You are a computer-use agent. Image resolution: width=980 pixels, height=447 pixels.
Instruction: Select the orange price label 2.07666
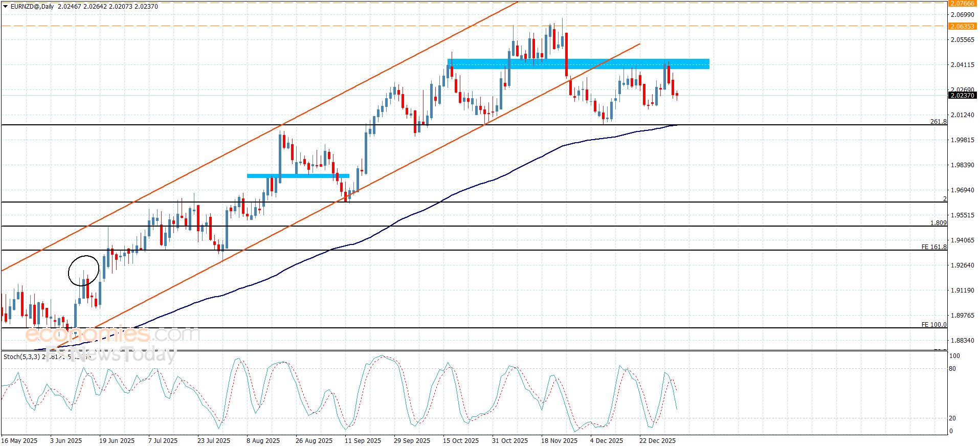click(962, 3)
